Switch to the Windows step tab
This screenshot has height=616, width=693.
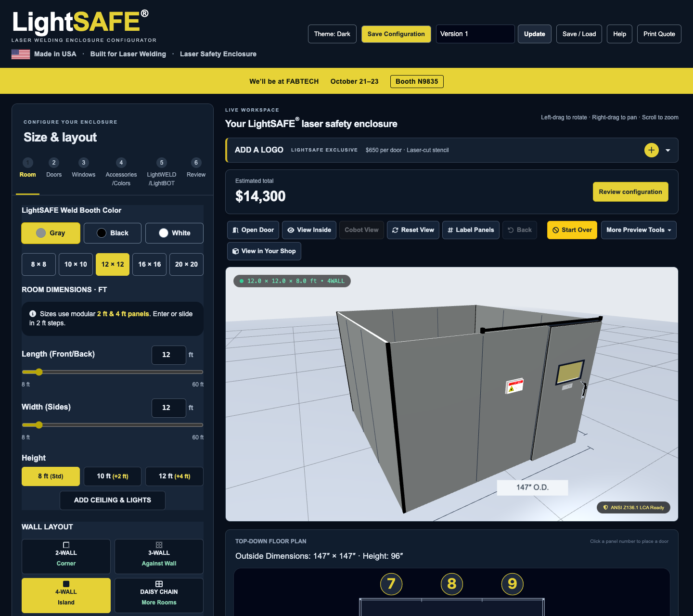(84, 168)
